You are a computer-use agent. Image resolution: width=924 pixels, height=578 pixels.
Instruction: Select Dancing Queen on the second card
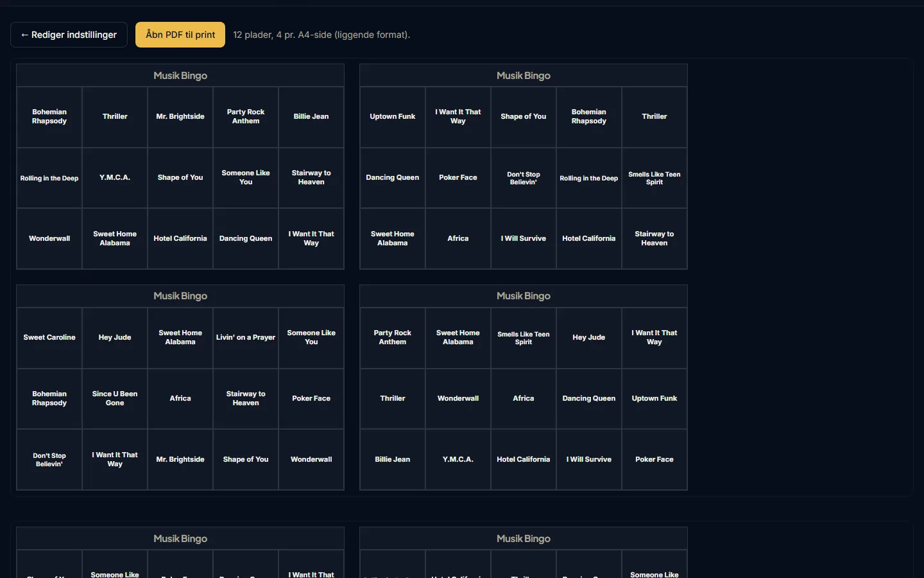point(393,178)
